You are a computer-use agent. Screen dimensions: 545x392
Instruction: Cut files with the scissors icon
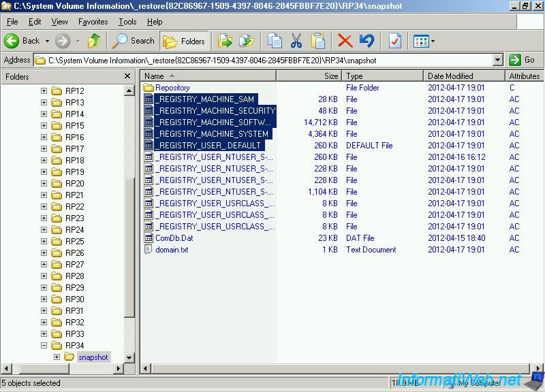click(297, 40)
